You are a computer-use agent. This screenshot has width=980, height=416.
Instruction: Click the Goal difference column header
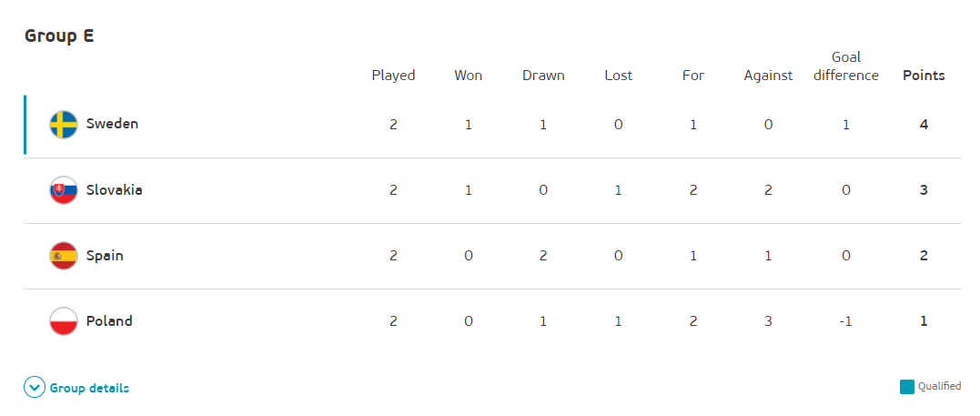846,66
